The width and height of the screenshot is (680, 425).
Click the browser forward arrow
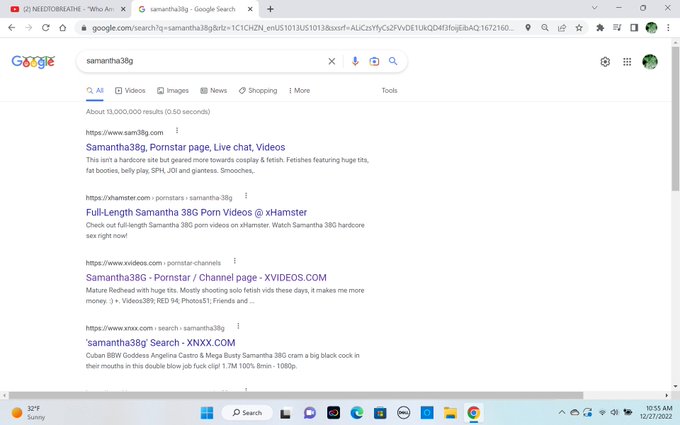(29, 28)
